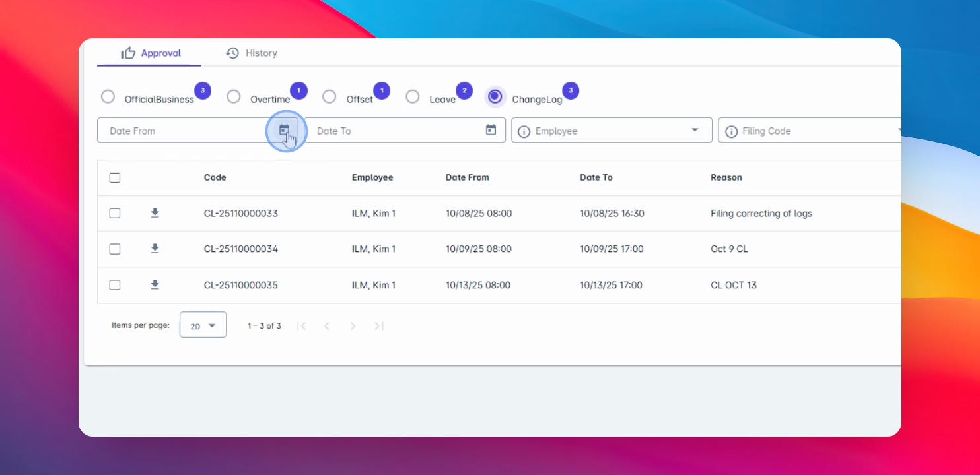
Task: Download attachment for CL-25110000034
Action: [155, 249]
